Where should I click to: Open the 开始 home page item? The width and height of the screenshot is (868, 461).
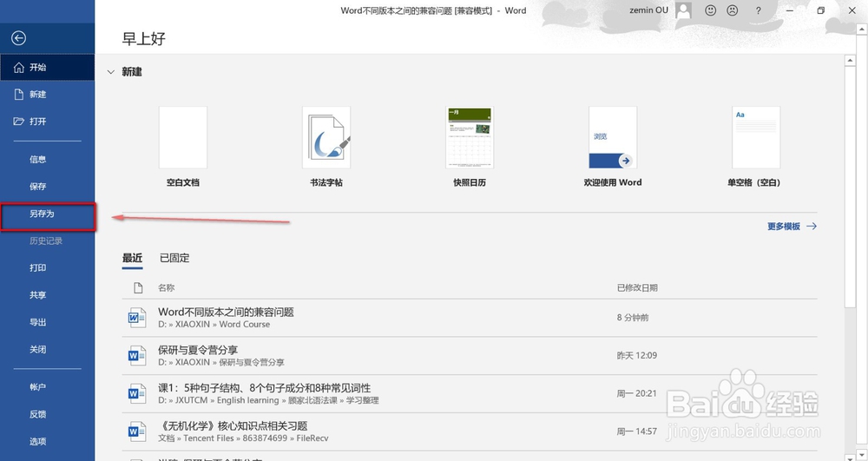[x=47, y=67]
